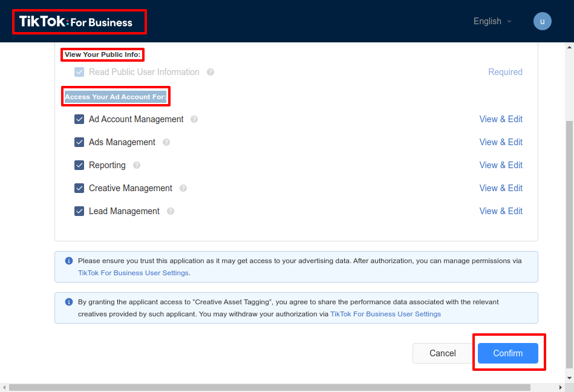Toggle the Read Public User Information checkbox
The image size is (574, 392).
pyautogui.click(x=79, y=72)
